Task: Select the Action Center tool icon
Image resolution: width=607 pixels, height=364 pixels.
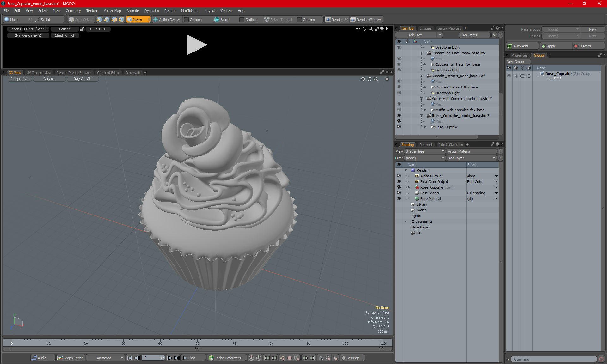Action: click(x=156, y=20)
